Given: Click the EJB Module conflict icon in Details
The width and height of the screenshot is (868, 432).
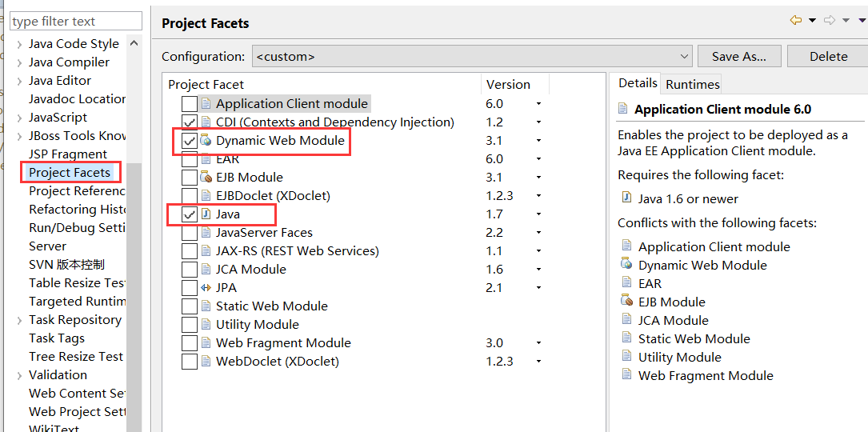Looking at the screenshot, I should [626, 301].
